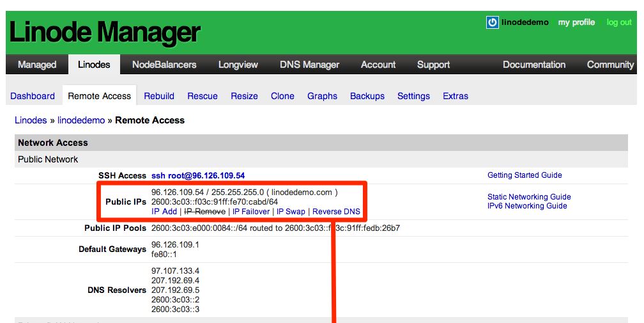This screenshot has height=323, width=644.
Task: Open the Rebuild subtab
Action: coord(159,96)
